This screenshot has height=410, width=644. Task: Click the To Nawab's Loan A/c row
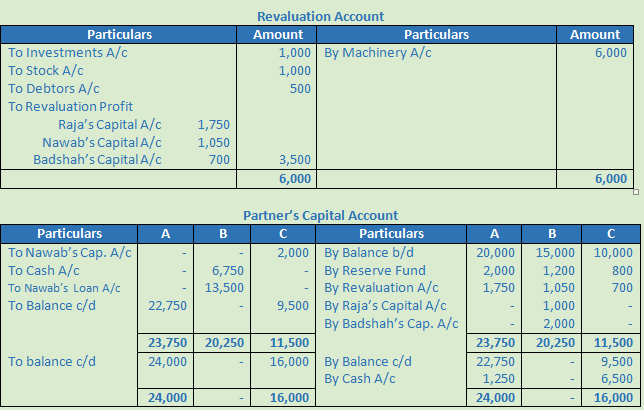64,288
